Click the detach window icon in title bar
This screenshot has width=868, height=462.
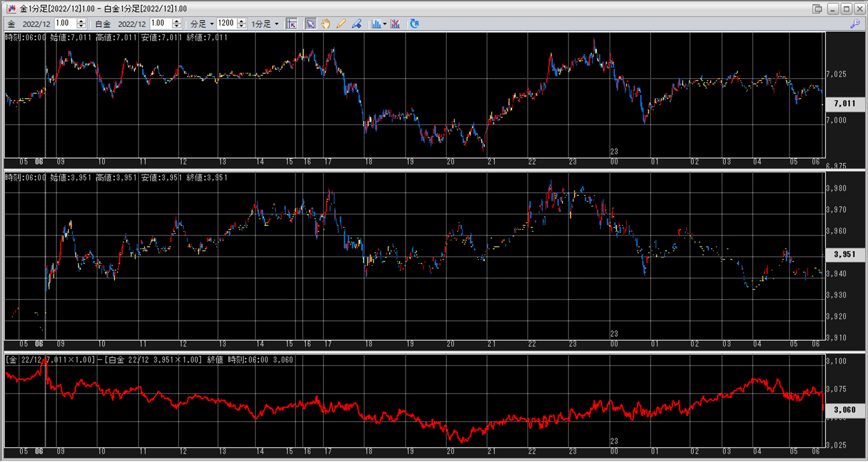(x=817, y=9)
